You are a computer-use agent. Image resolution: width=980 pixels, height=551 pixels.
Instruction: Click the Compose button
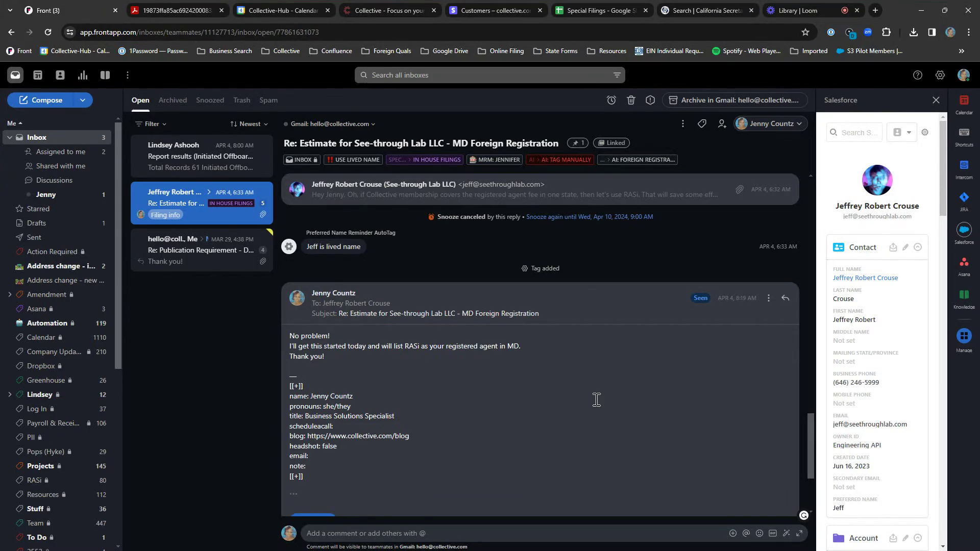pos(41,100)
